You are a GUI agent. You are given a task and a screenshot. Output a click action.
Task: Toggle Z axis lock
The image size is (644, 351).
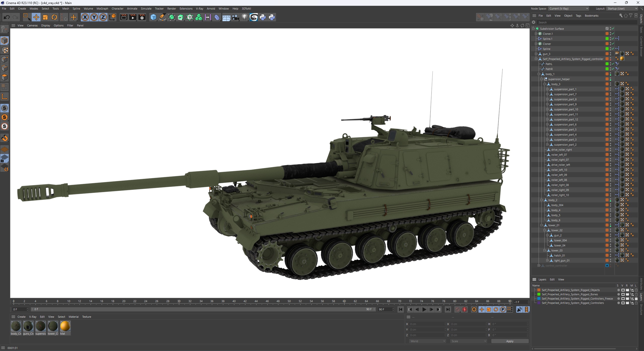[103, 17]
